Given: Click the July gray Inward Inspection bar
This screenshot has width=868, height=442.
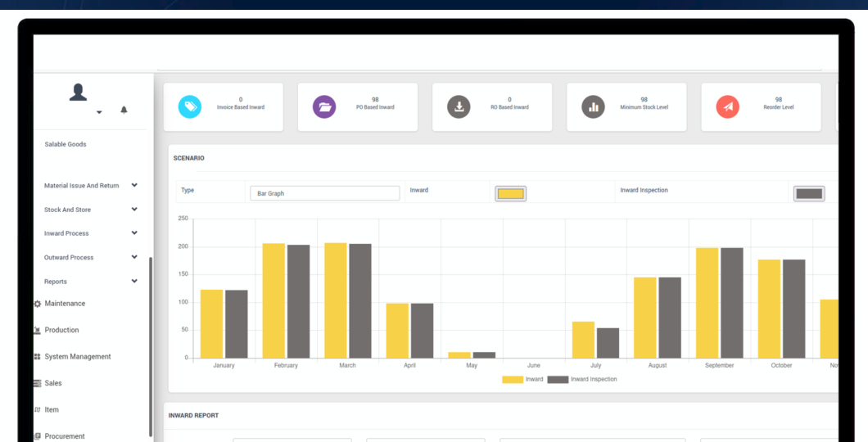Looking at the screenshot, I should pos(608,343).
